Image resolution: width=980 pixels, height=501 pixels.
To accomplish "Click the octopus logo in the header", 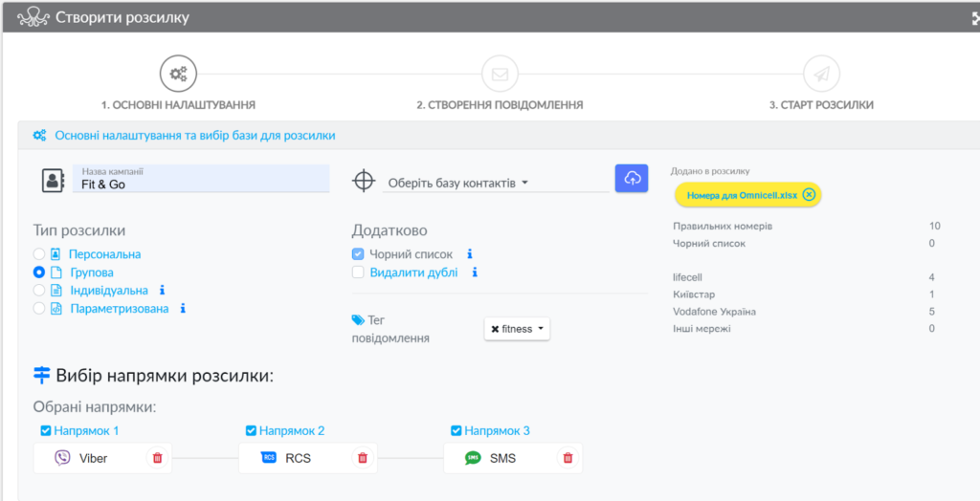I will point(33,17).
